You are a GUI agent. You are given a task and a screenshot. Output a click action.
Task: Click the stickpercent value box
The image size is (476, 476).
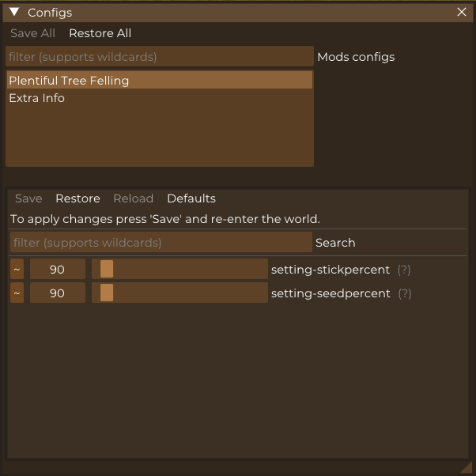[x=58, y=269]
